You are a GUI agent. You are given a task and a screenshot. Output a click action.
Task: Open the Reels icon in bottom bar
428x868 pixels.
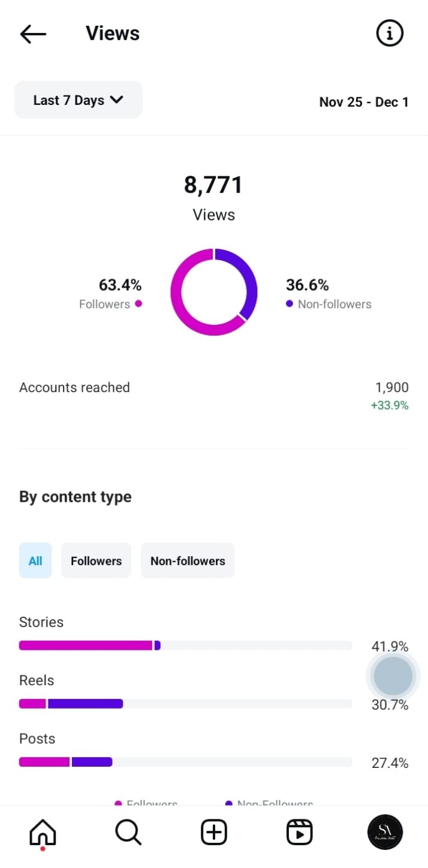pos(299,833)
